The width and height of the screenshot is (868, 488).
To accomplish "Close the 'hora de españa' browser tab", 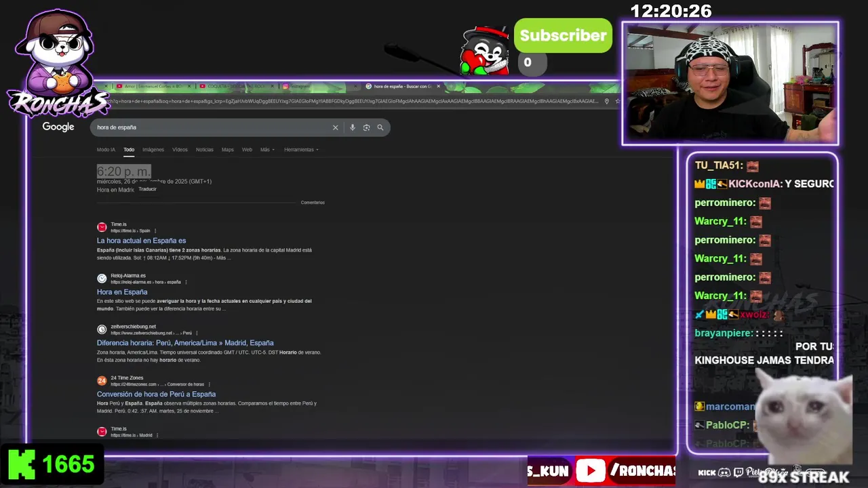I will [x=439, y=86].
